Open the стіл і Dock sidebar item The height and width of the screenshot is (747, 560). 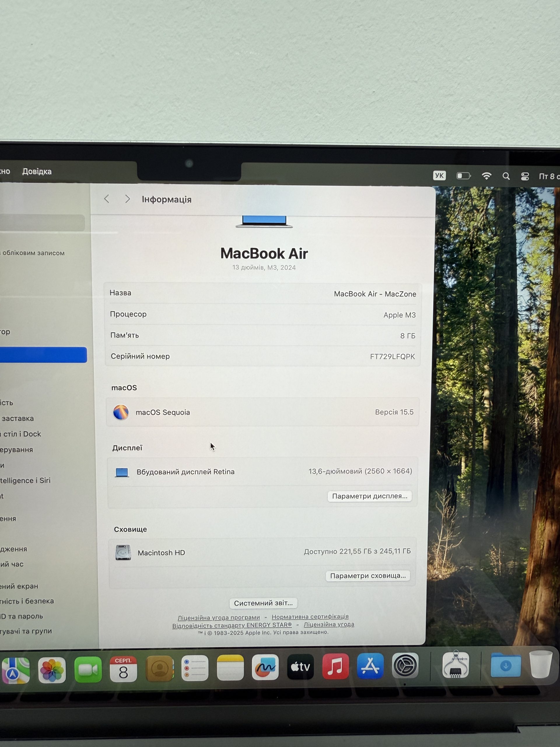point(21,434)
